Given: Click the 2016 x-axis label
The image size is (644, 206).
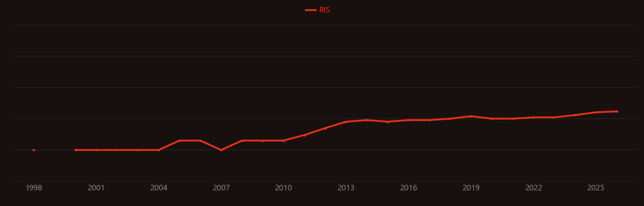Looking at the screenshot, I should [408, 188].
